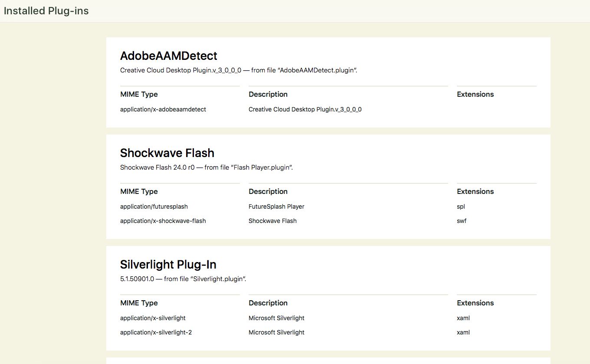The image size is (590, 364).
Task: Select the AdobeAAMDetect plug-in heading
Action: (169, 56)
